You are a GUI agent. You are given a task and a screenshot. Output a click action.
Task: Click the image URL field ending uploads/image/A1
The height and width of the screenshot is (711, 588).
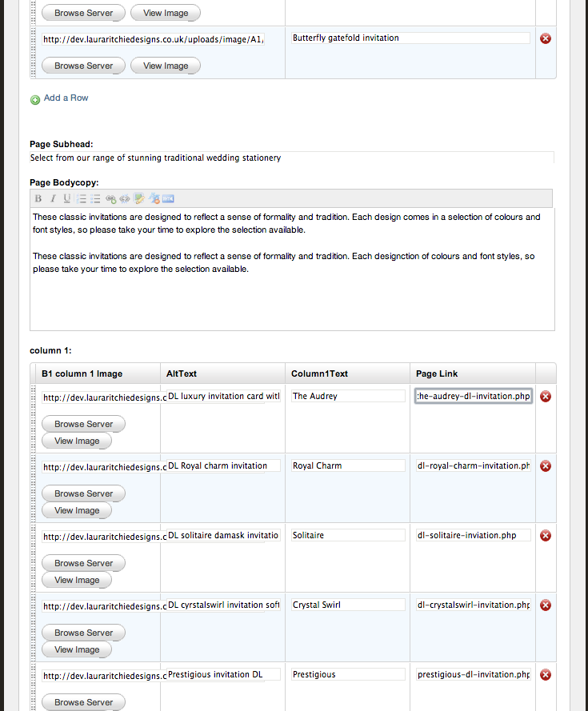click(153, 39)
